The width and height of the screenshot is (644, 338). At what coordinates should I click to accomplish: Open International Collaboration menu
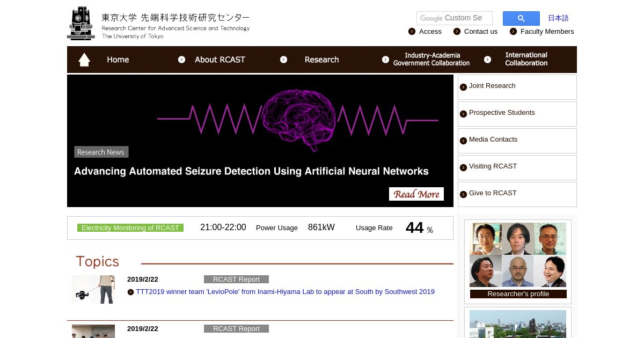[526, 59]
